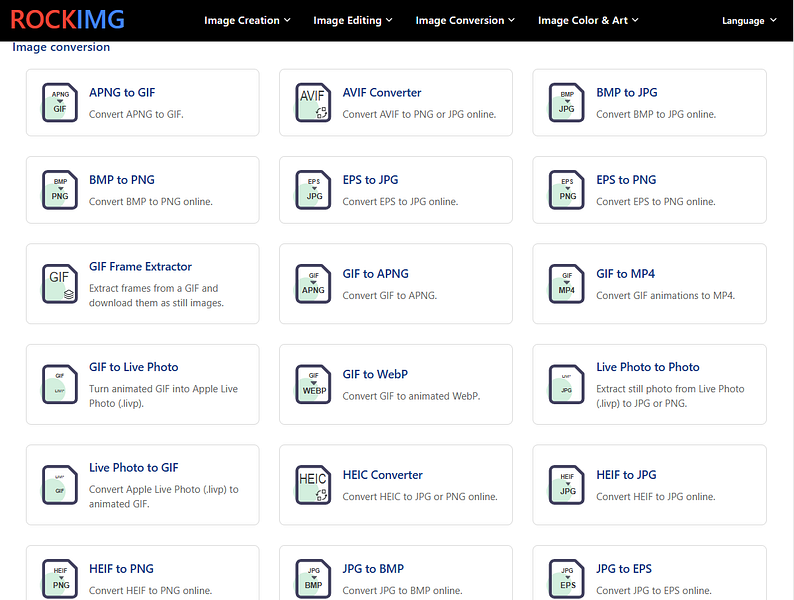Click the BMP to PNG file icon

click(60, 190)
